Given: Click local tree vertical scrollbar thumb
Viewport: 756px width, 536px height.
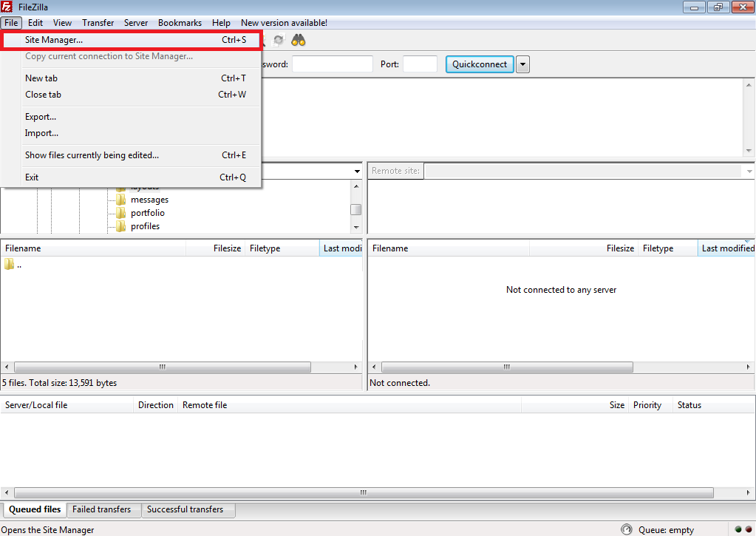Looking at the screenshot, I should [356, 209].
